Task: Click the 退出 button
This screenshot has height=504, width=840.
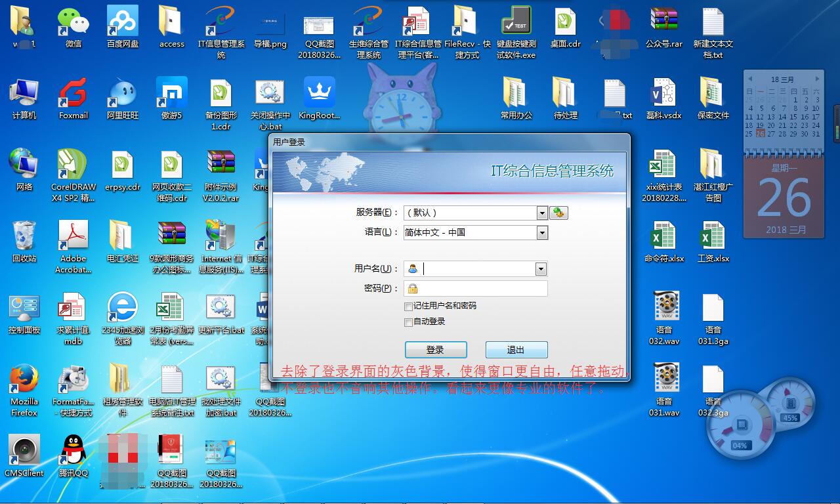Action: (x=516, y=350)
